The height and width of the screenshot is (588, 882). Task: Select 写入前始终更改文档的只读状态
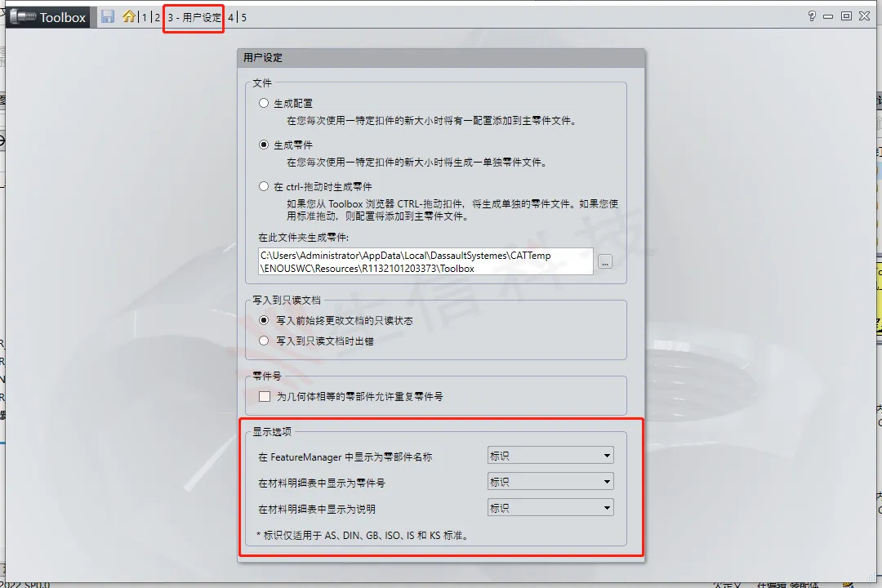tap(264, 320)
